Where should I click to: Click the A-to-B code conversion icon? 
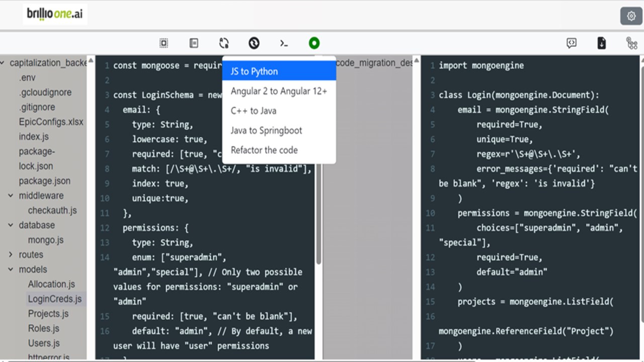coord(224,43)
